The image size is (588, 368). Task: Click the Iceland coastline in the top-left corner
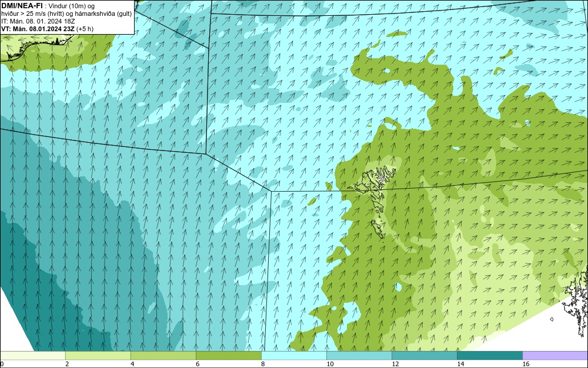(x=36, y=48)
